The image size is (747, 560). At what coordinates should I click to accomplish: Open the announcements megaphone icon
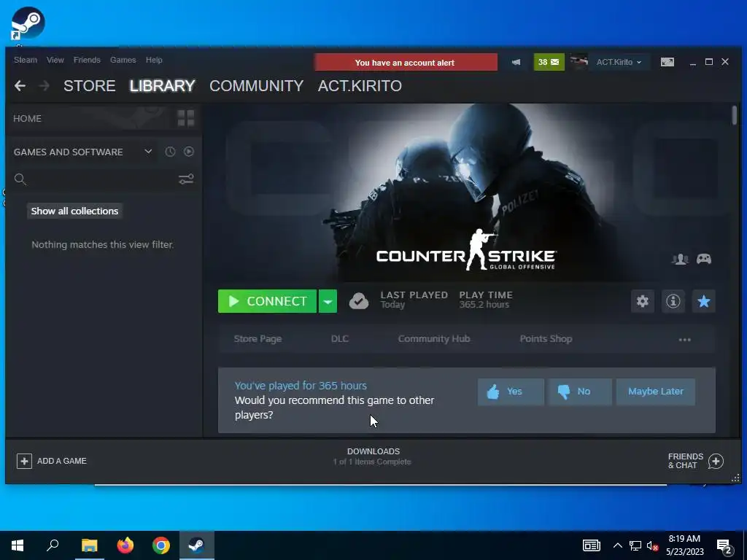(x=516, y=63)
